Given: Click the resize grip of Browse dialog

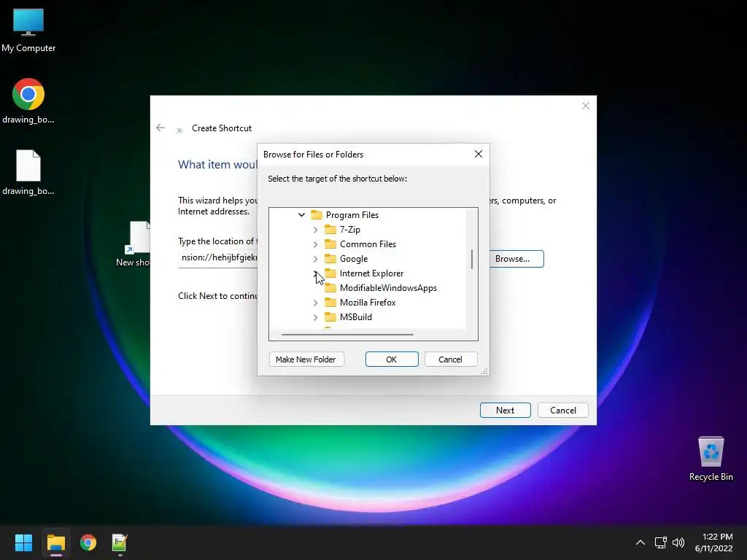Looking at the screenshot, I should pyautogui.click(x=484, y=371).
